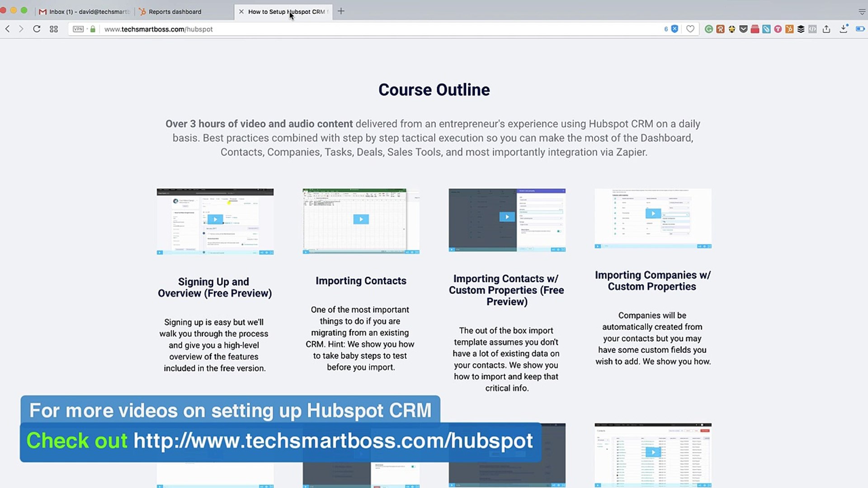Close the How to Setup Hubspot CRM tab
The image size is (868, 488).
[x=241, y=12]
